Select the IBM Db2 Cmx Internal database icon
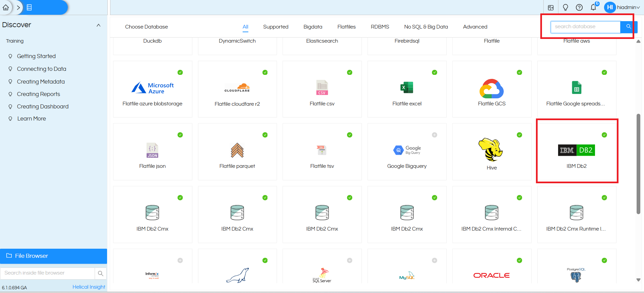The image size is (644, 293). [492, 213]
